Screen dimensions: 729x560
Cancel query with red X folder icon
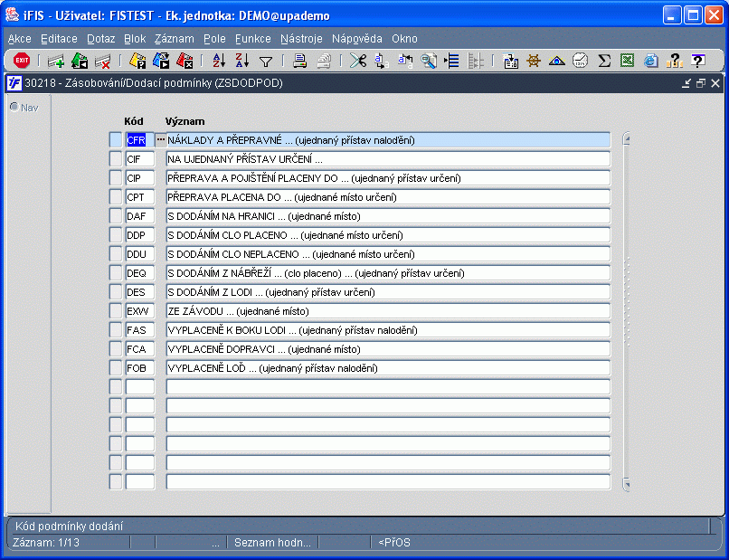[x=185, y=61]
